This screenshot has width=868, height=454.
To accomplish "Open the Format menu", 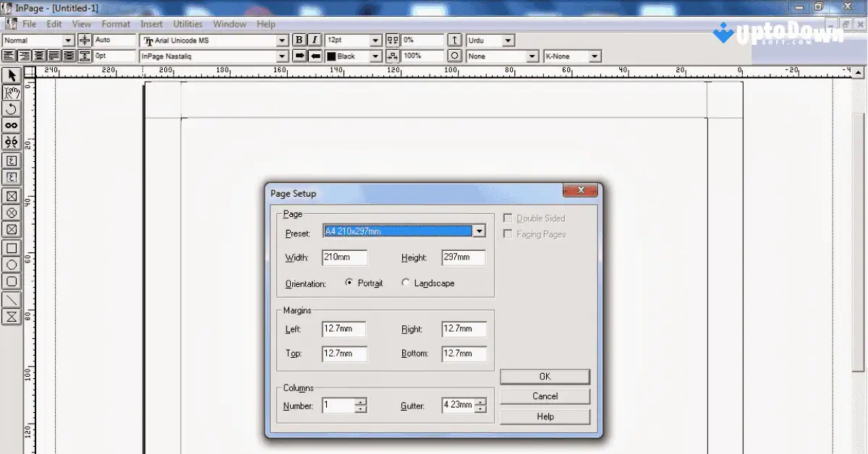I will tap(116, 23).
